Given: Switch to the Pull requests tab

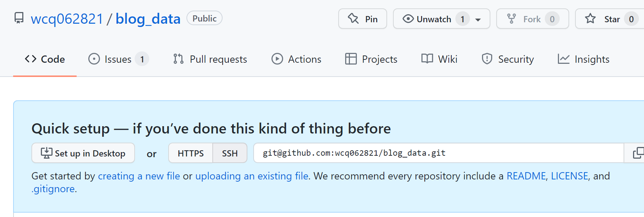Looking at the screenshot, I should click(x=210, y=59).
